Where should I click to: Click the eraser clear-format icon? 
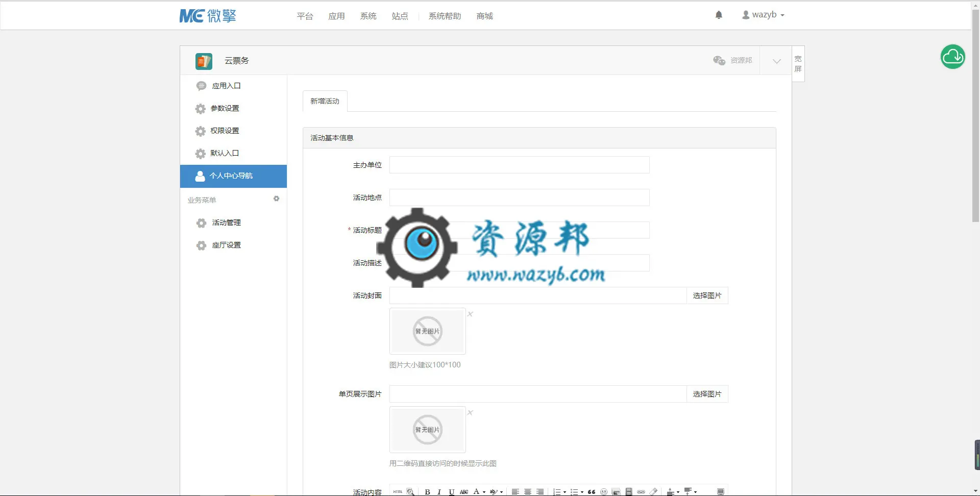click(x=653, y=492)
